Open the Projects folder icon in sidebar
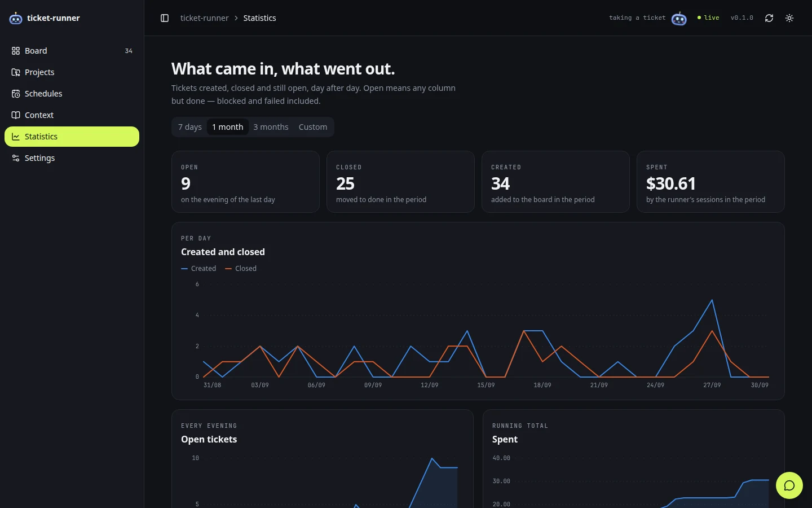Image resolution: width=812 pixels, height=508 pixels. 16,72
